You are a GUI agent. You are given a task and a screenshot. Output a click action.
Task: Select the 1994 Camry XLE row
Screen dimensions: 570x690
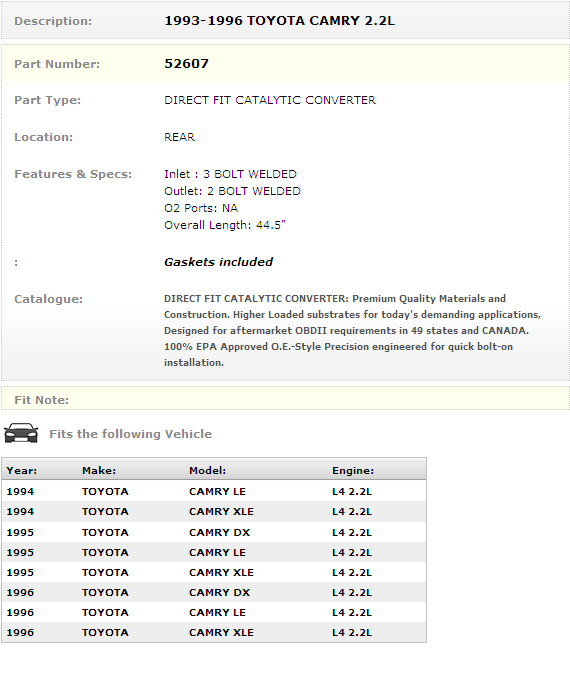pyautogui.click(x=214, y=511)
